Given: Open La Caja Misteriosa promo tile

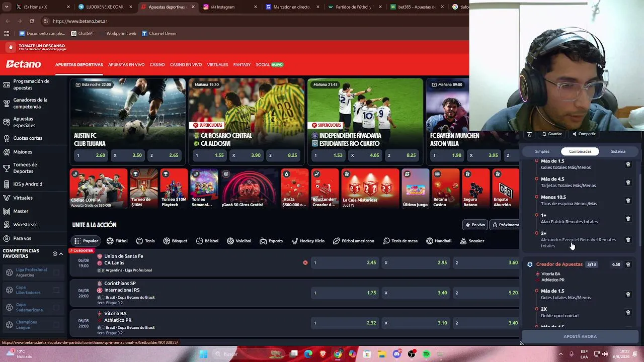Looking at the screenshot, I should (370, 189).
